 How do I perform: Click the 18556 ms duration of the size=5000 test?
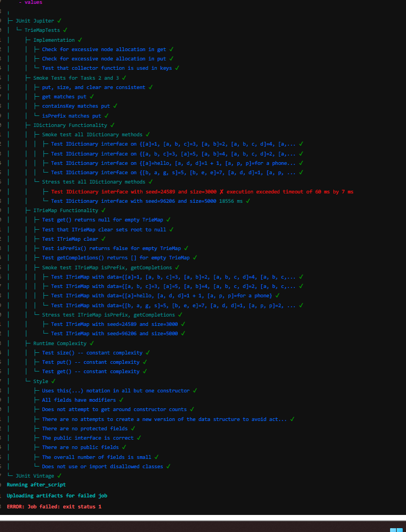tap(233, 201)
